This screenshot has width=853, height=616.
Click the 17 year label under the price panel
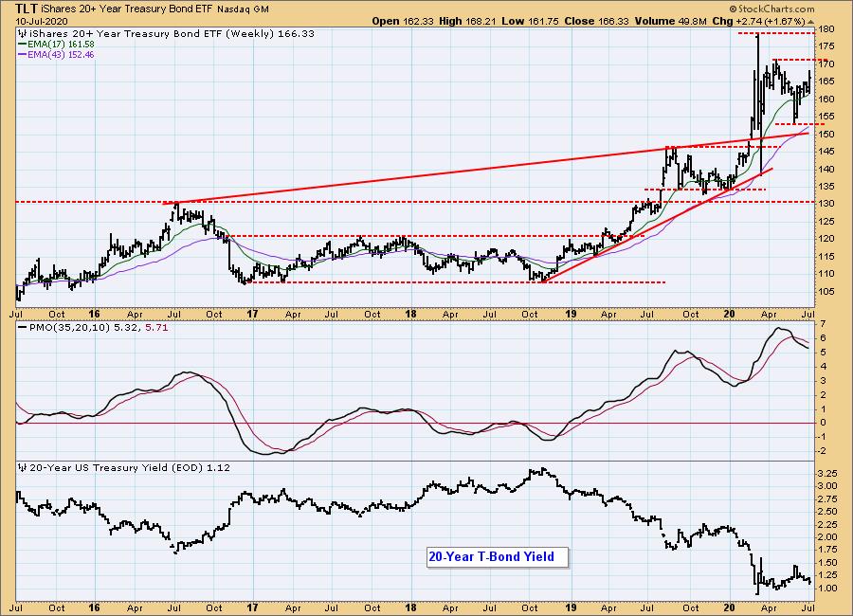click(252, 314)
